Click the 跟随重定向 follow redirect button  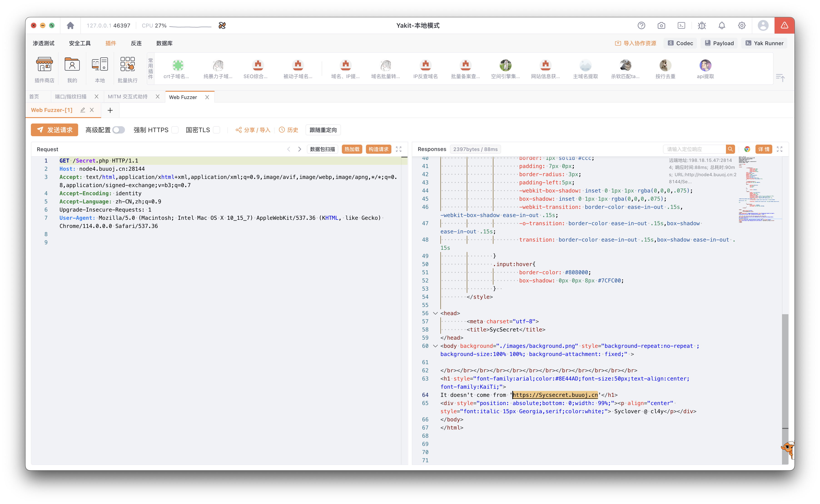click(323, 130)
